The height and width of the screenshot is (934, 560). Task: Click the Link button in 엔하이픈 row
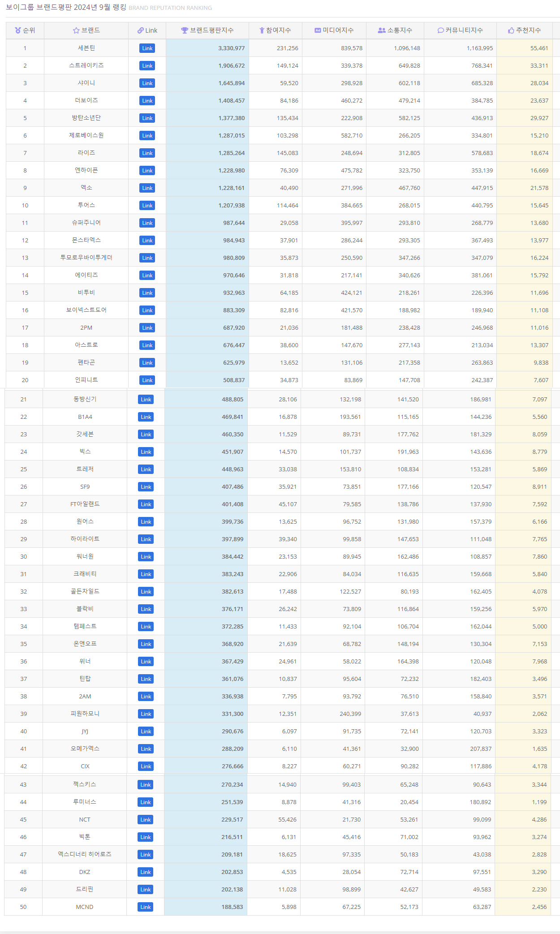(x=147, y=171)
